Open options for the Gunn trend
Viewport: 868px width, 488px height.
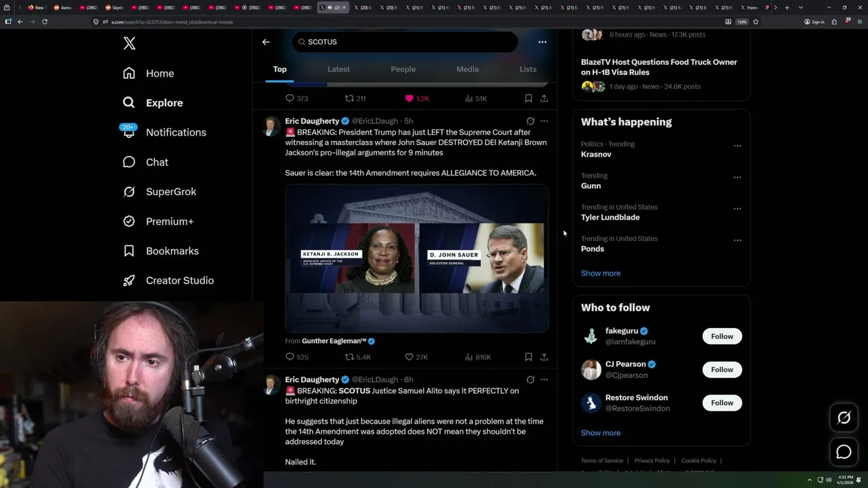click(x=737, y=178)
